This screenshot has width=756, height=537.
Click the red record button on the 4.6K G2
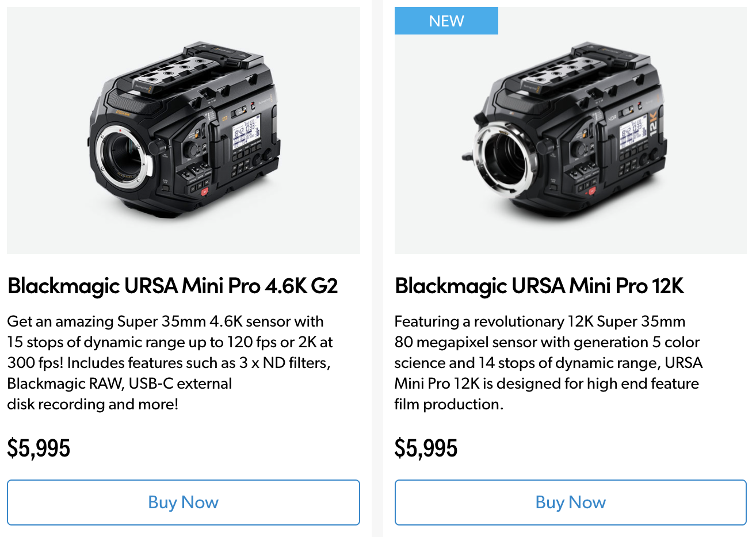tap(205, 192)
